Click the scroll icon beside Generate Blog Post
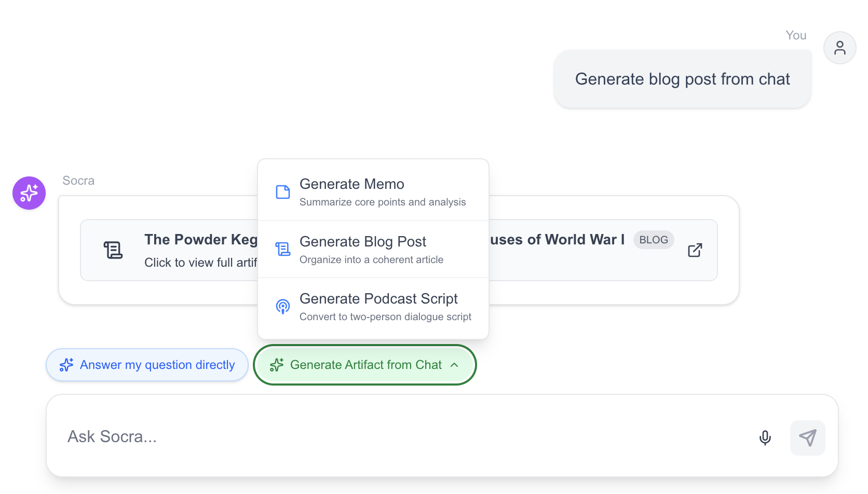Screen dimensions: 868x494 282,250
